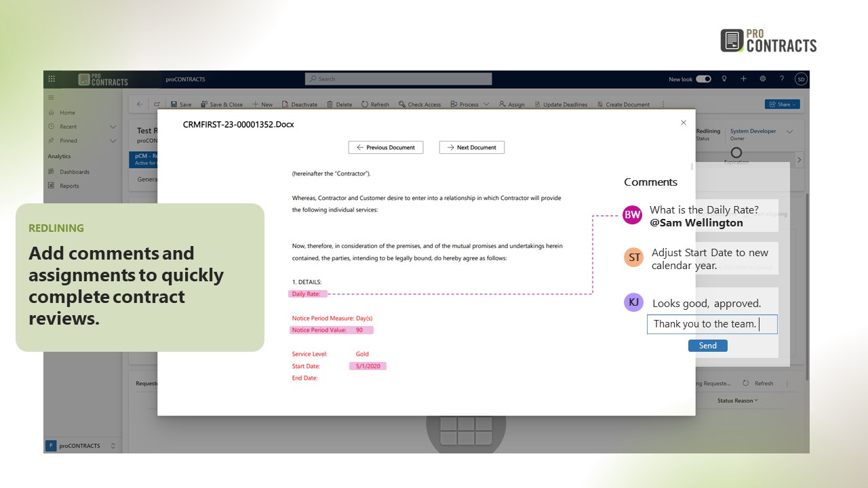Click the highlighted Daily Rate field

pyautogui.click(x=308, y=294)
